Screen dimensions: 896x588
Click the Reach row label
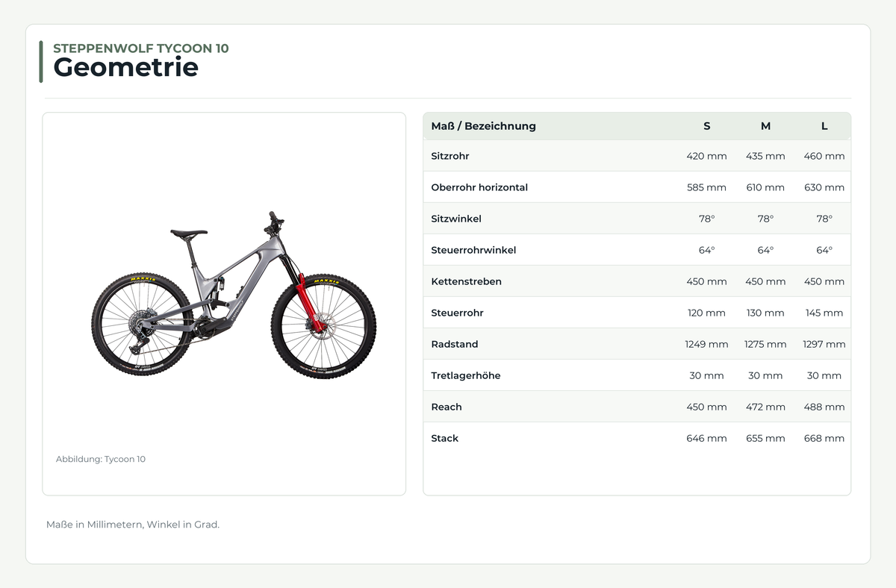pos(447,407)
